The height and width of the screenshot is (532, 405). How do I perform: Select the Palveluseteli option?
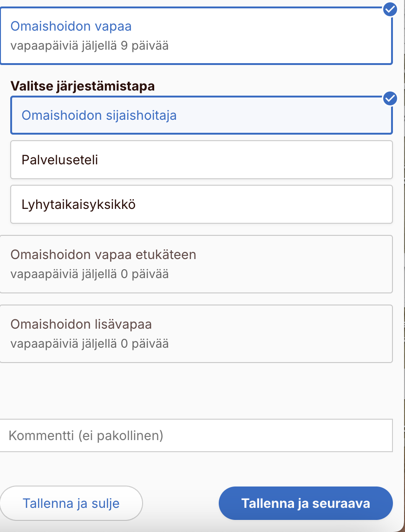click(x=60, y=160)
